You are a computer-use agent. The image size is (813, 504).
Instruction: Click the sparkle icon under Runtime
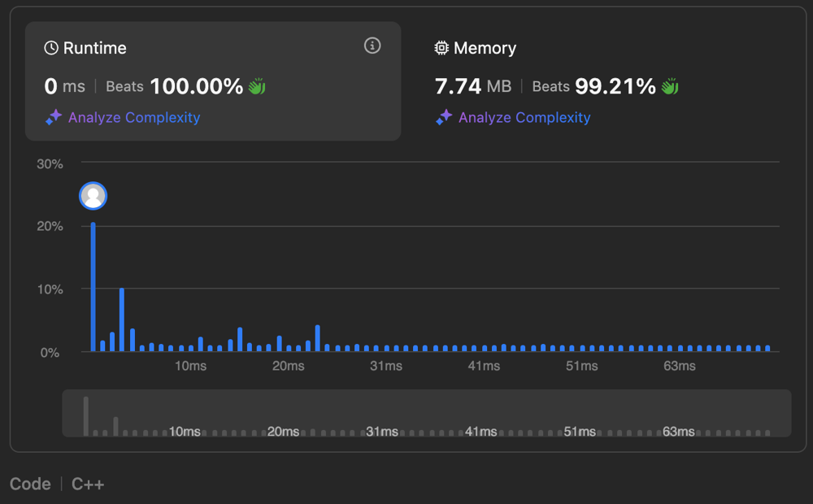pos(54,118)
